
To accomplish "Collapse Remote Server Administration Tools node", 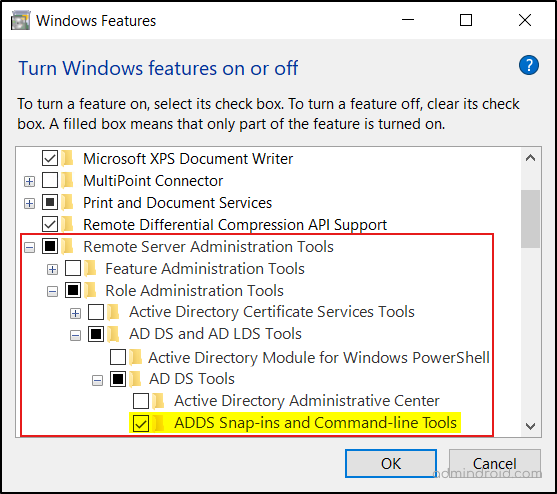I will 29,248.
